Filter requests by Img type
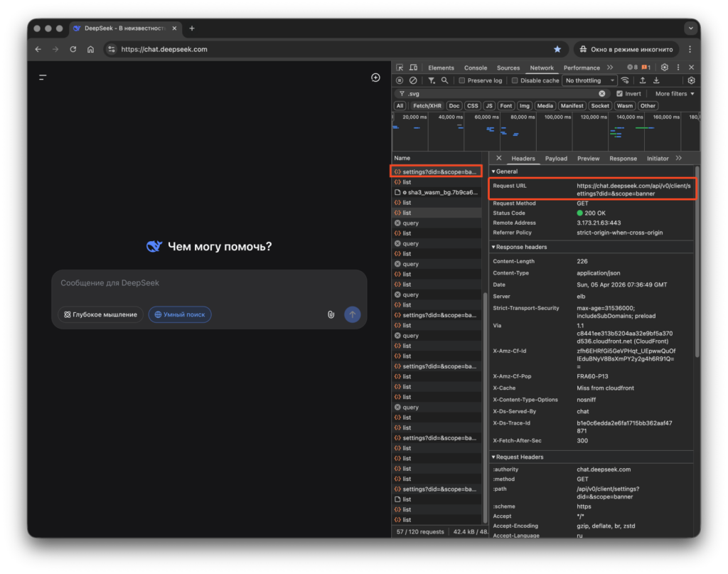Viewport: 728px width, 574px height. coord(524,106)
